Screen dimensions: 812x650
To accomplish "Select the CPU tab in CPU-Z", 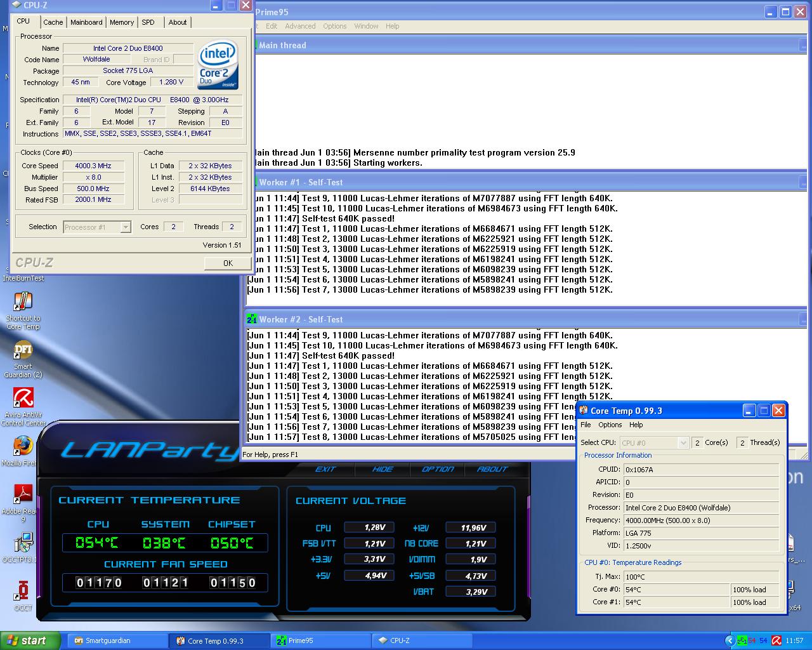I will tap(23, 21).
